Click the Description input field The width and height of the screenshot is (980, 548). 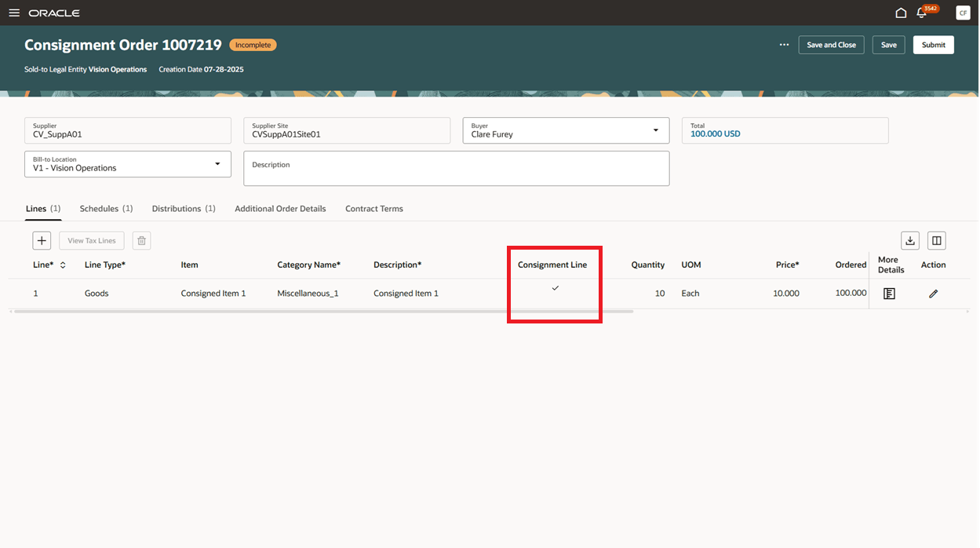[457, 168]
